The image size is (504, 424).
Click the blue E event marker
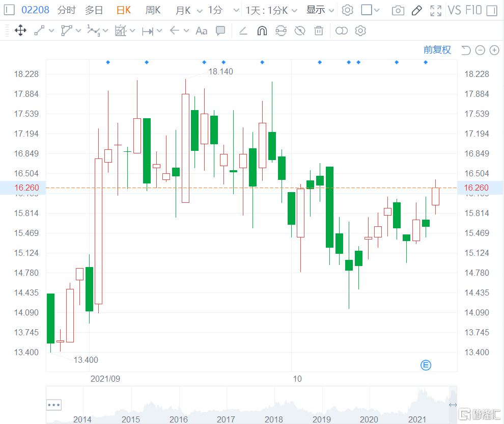(426, 365)
